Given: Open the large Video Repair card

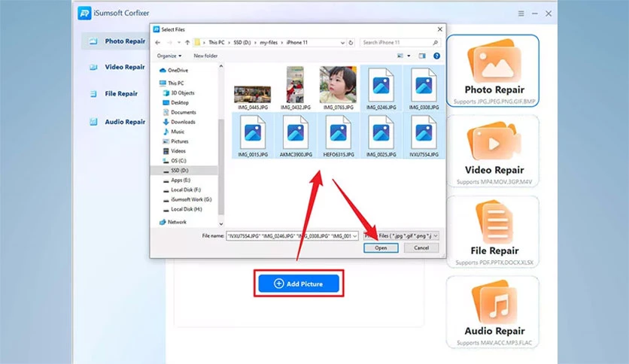Looking at the screenshot, I should [493, 151].
